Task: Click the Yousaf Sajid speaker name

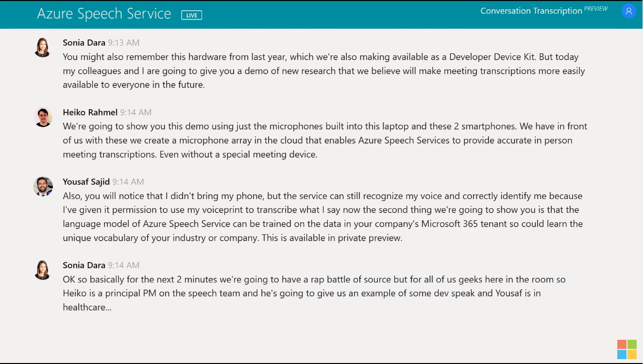Action: pyautogui.click(x=86, y=182)
